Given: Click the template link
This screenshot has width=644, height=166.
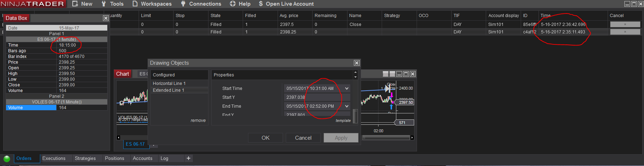Looking at the screenshot, I should [x=343, y=121].
